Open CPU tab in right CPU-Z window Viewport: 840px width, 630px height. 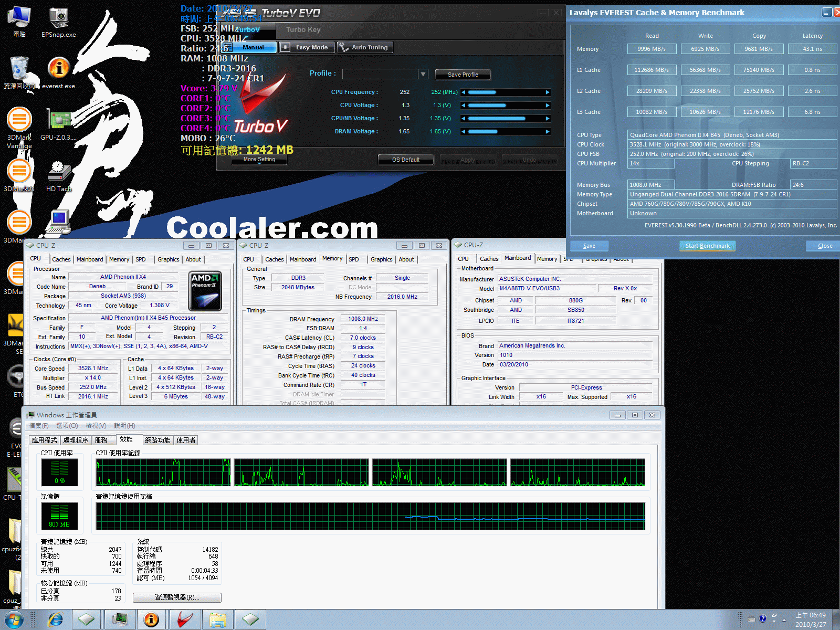463,259
